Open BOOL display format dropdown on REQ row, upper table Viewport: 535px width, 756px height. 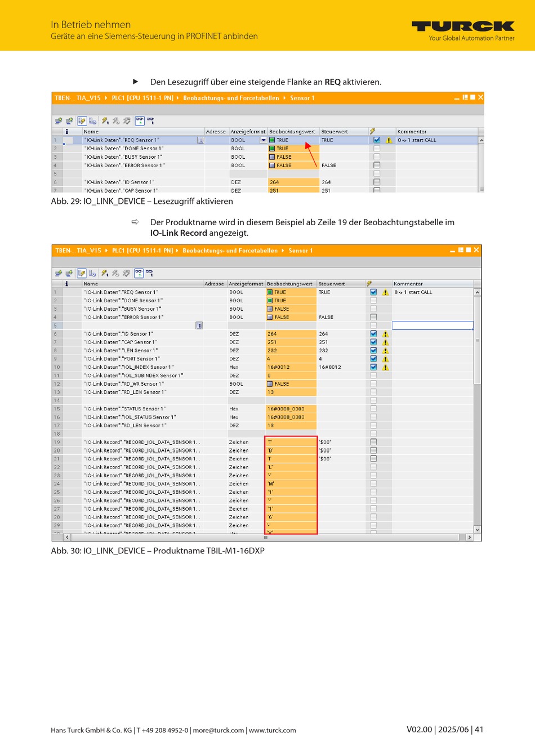click(263, 140)
